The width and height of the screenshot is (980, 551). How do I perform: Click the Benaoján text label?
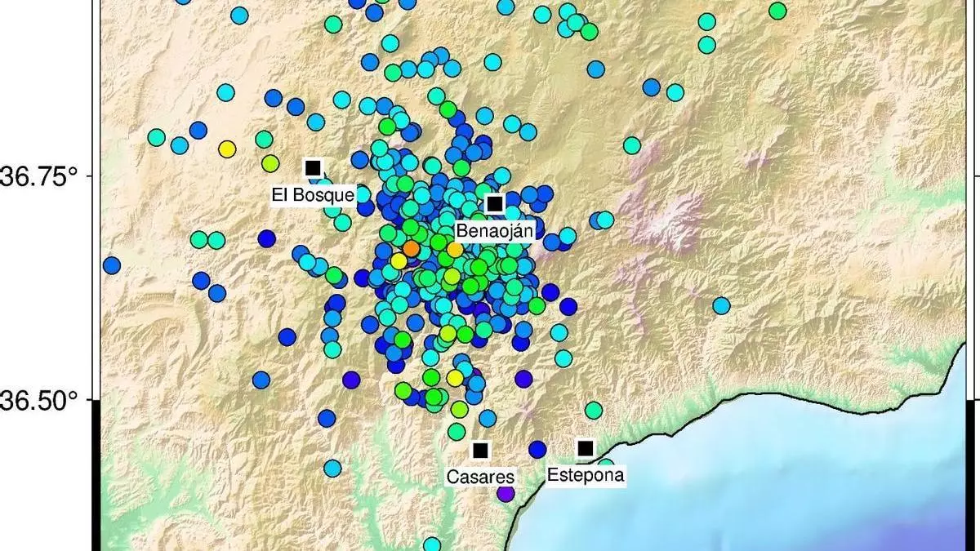pos(494,232)
